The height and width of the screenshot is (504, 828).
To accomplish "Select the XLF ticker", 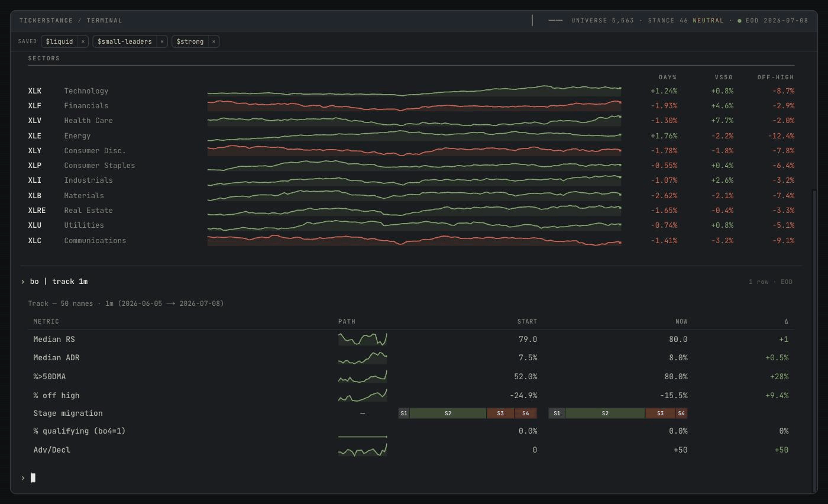I will [x=35, y=106].
